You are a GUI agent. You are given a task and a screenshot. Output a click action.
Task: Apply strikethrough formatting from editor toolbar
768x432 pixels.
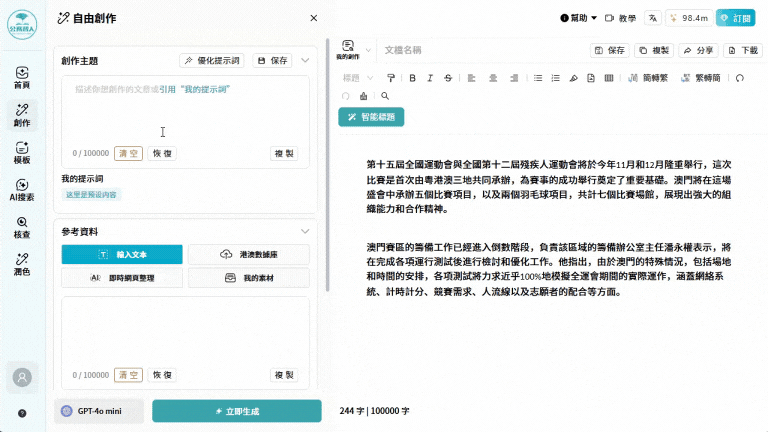pyautogui.click(x=447, y=77)
